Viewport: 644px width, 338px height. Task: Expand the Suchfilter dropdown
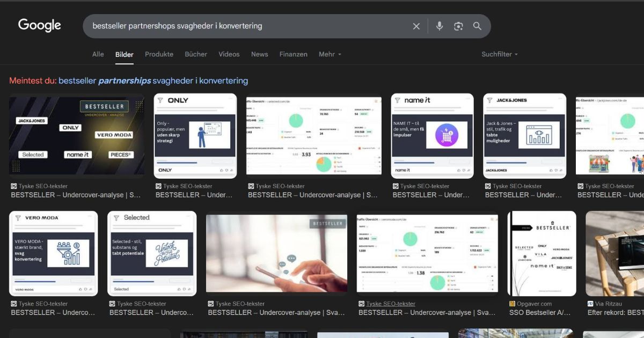[500, 54]
